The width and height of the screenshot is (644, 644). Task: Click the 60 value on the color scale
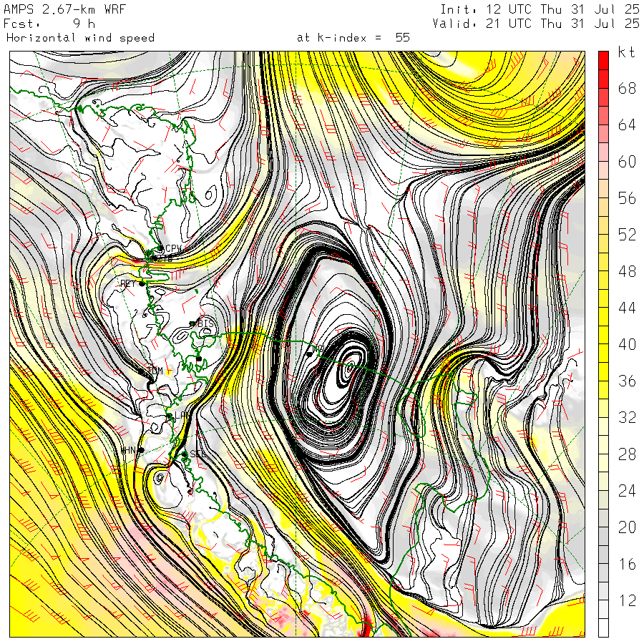pos(627,162)
